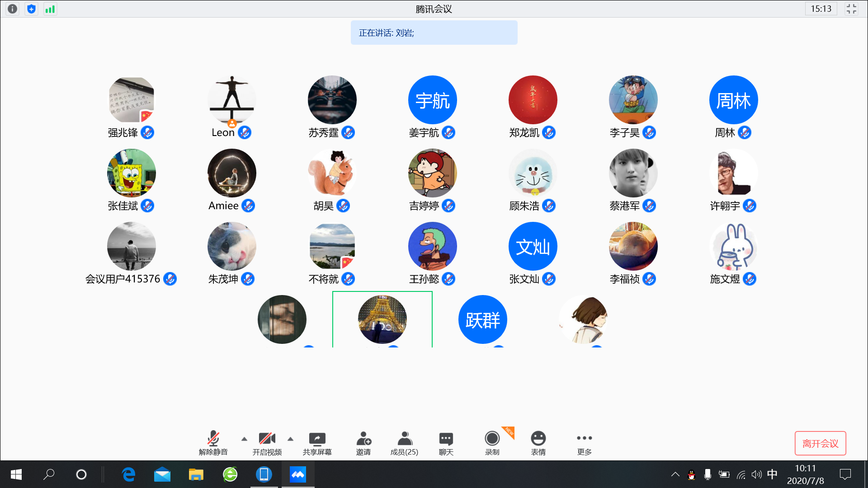Open the network signal status icon
Screen dimensions: 868x488
50,9
